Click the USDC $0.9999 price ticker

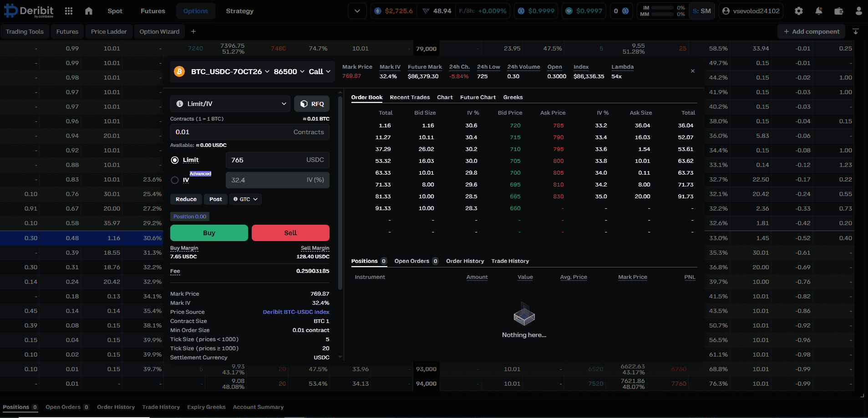coord(536,11)
